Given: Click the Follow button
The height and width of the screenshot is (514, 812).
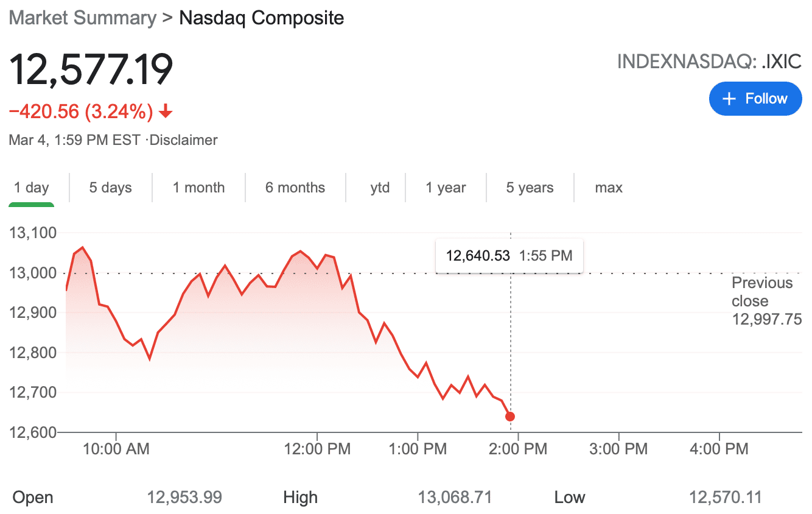Looking at the screenshot, I should tap(755, 98).
